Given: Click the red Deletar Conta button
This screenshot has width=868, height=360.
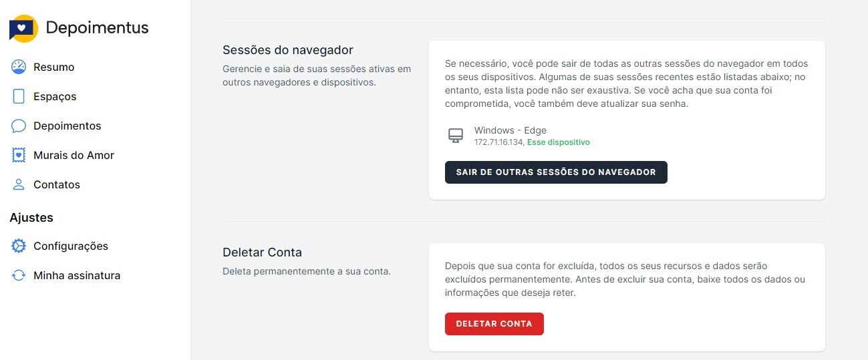Looking at the screenshot, I should 494,324.
